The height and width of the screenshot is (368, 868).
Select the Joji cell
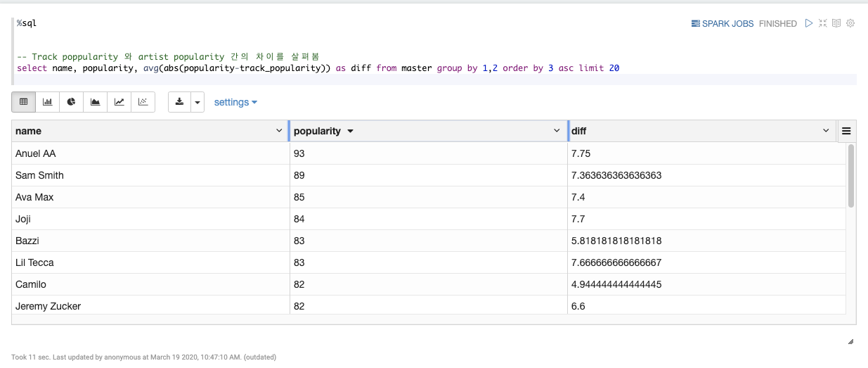pos(150,219)
